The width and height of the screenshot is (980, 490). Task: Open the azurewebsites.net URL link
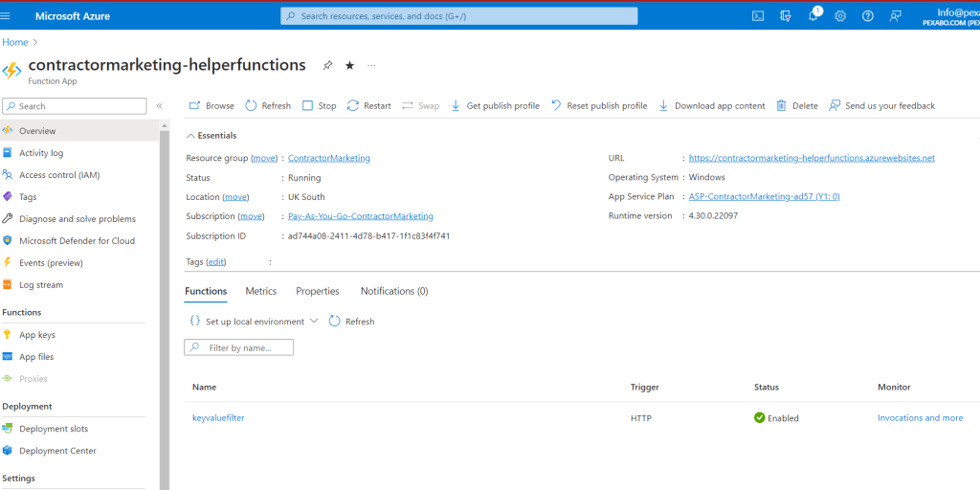tap(812, 158)
